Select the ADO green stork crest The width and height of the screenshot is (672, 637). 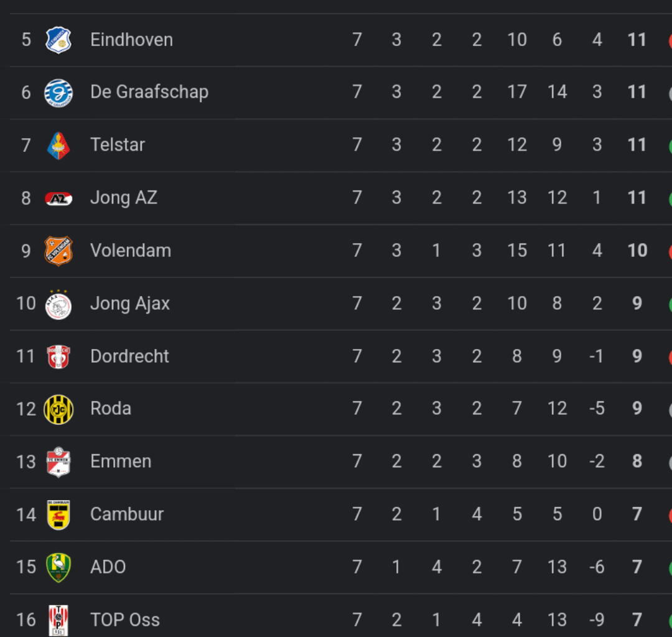tap(58, 567)
